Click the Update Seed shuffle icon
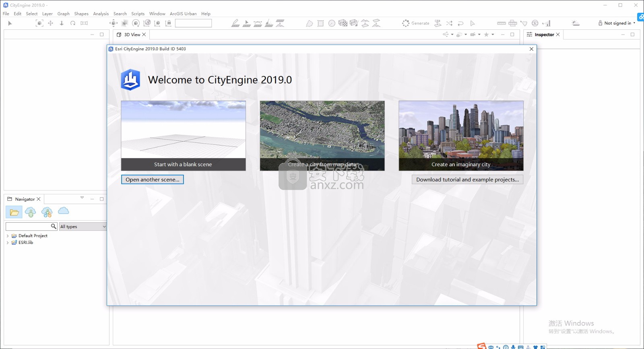Screen dimensions: 644x349 [x=449, y=23]
